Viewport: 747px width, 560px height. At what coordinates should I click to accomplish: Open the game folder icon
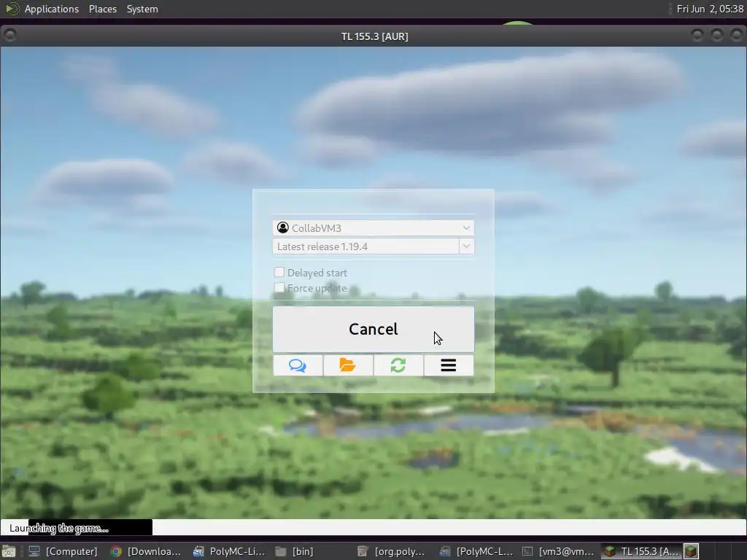click(348, 365)
